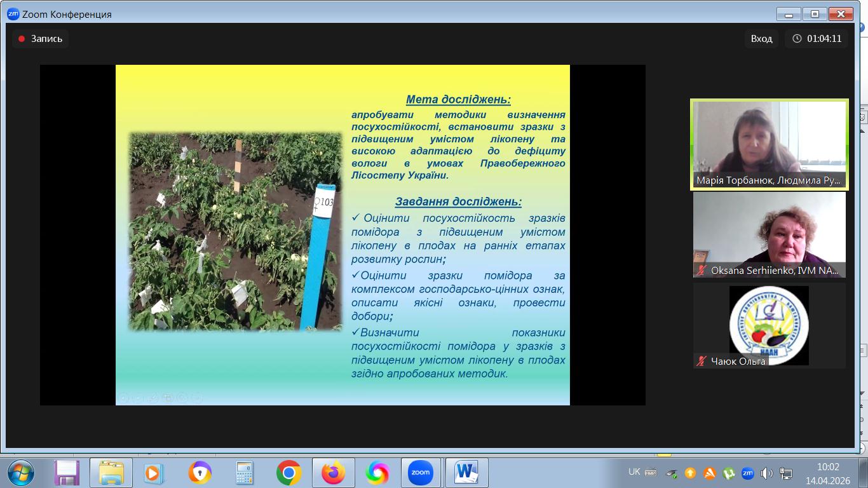The width and height of the screenshot is (868, 488).
Task: Open the Windows Start menu
Action: click(x=21, y=473)
